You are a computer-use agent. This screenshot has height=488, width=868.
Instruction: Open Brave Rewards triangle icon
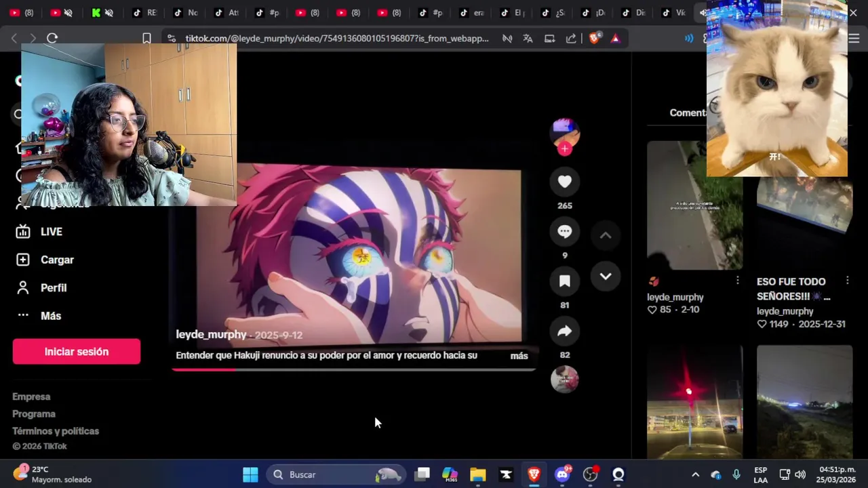coord(615,39)
